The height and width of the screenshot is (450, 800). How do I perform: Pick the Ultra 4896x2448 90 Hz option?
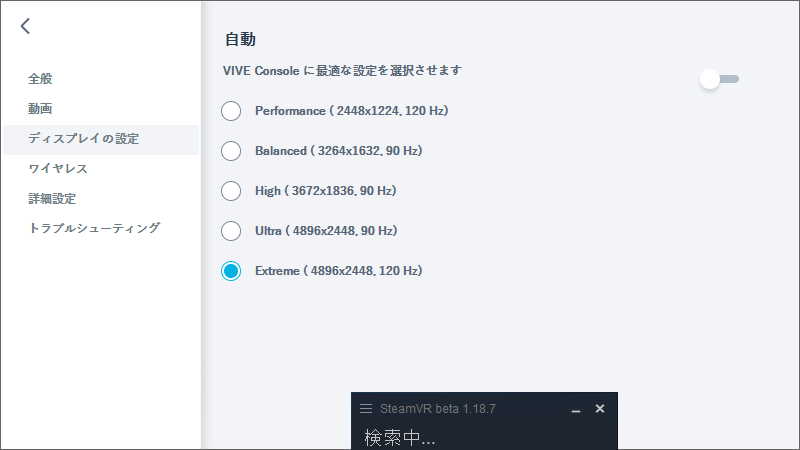click(231, 230)
